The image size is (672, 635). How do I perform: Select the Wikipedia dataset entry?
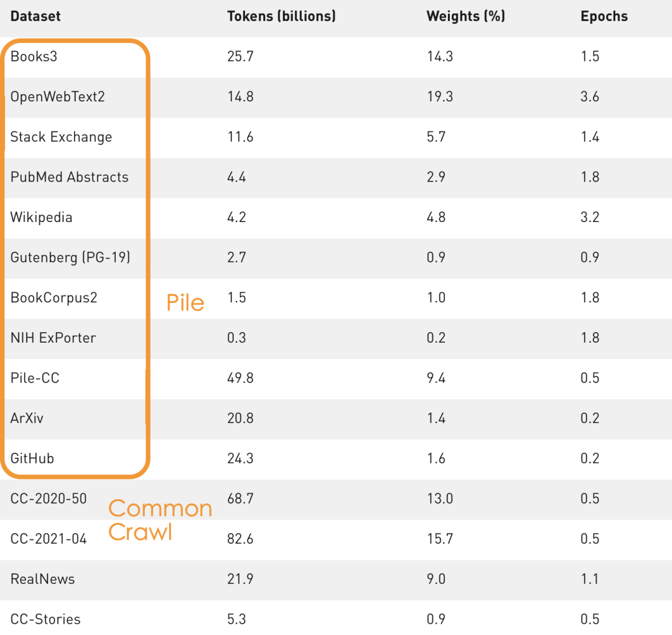tap(41, 218)
